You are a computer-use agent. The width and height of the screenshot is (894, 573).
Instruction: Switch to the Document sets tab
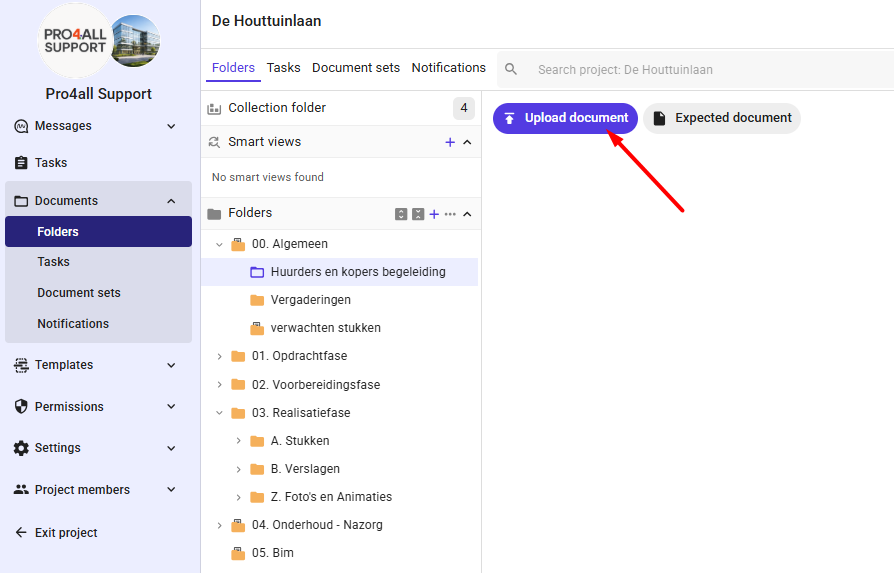pyautogui.click(x=356, y=68)
